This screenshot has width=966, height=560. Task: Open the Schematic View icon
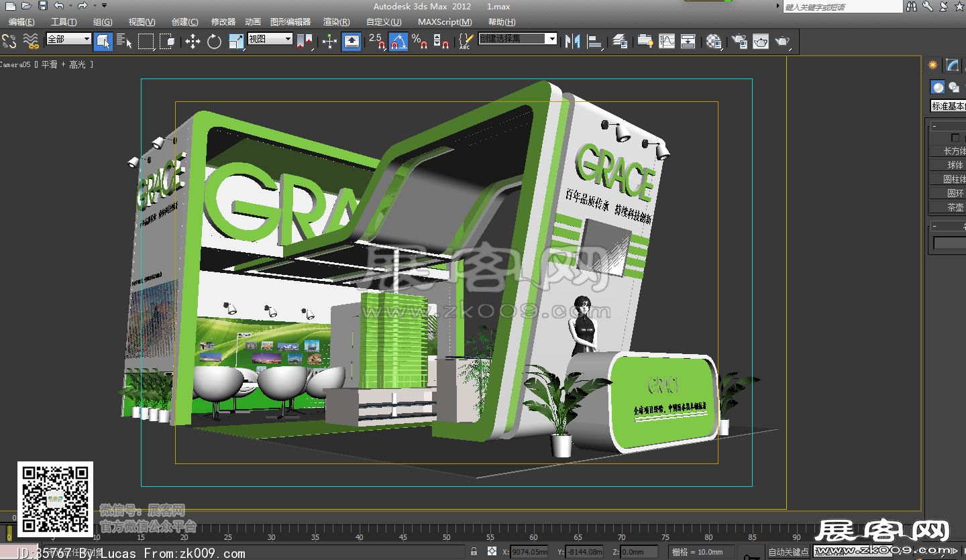[x=688, y=42]
